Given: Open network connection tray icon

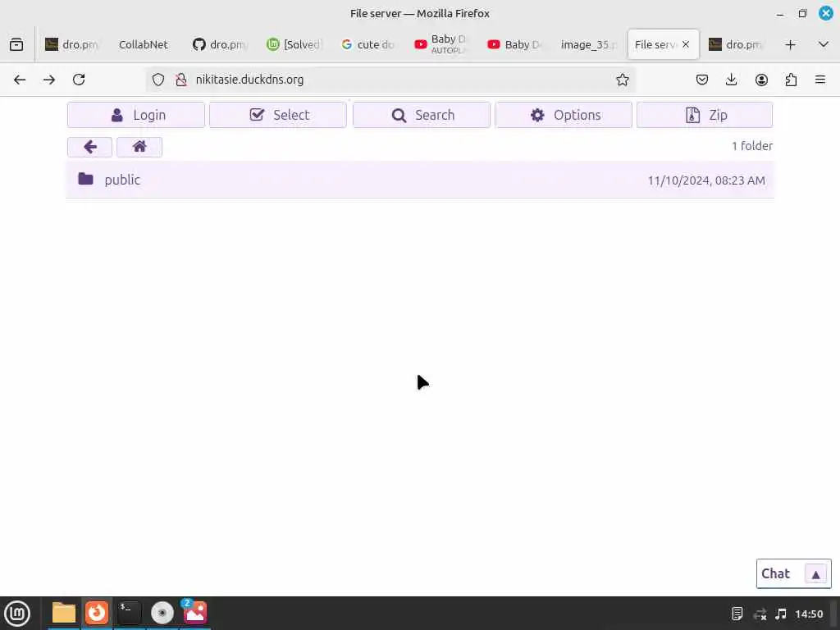Looking at the screenshot, I should [760, 614].
